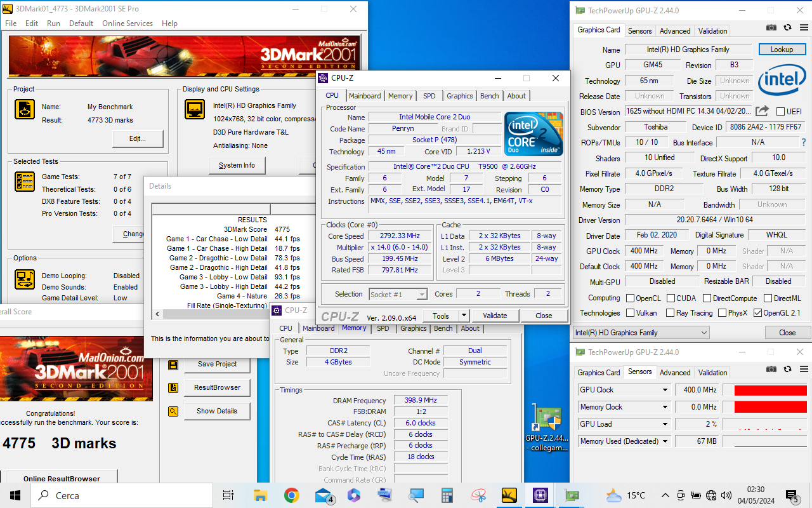
Task: Open the Mail app in the taskbar
Action: click(x=324, y=495)
